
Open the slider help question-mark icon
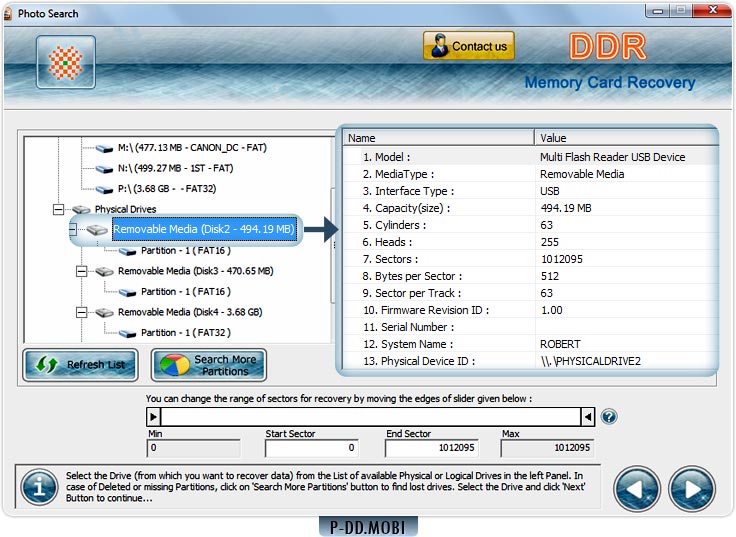point(609,417)
